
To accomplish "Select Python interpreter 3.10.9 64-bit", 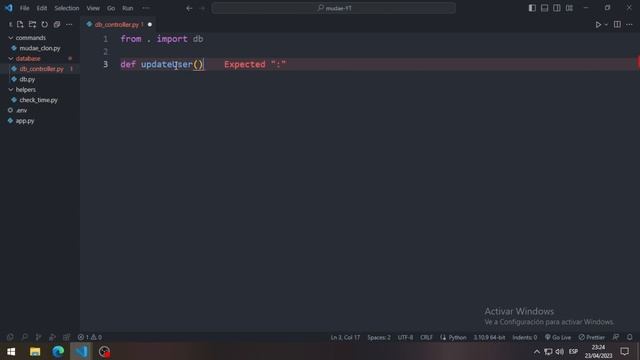I will coord(489,338).
